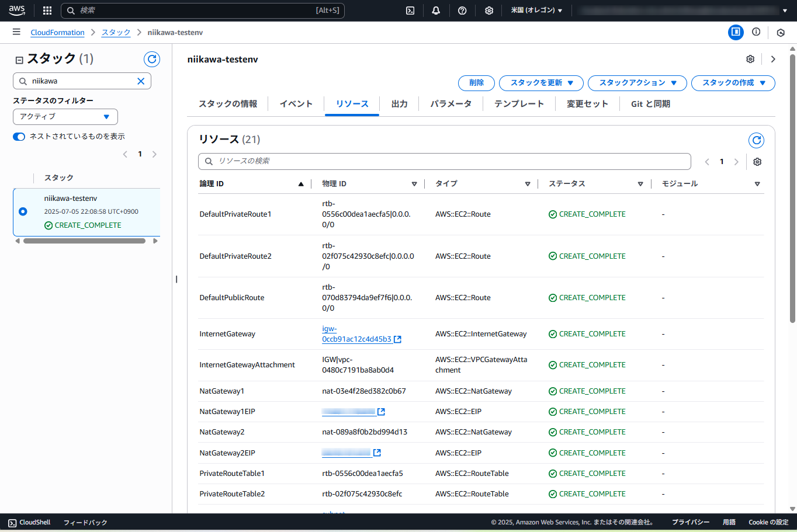
Task: Clear the niikawa stack filter text
Action: coord(141,81)
